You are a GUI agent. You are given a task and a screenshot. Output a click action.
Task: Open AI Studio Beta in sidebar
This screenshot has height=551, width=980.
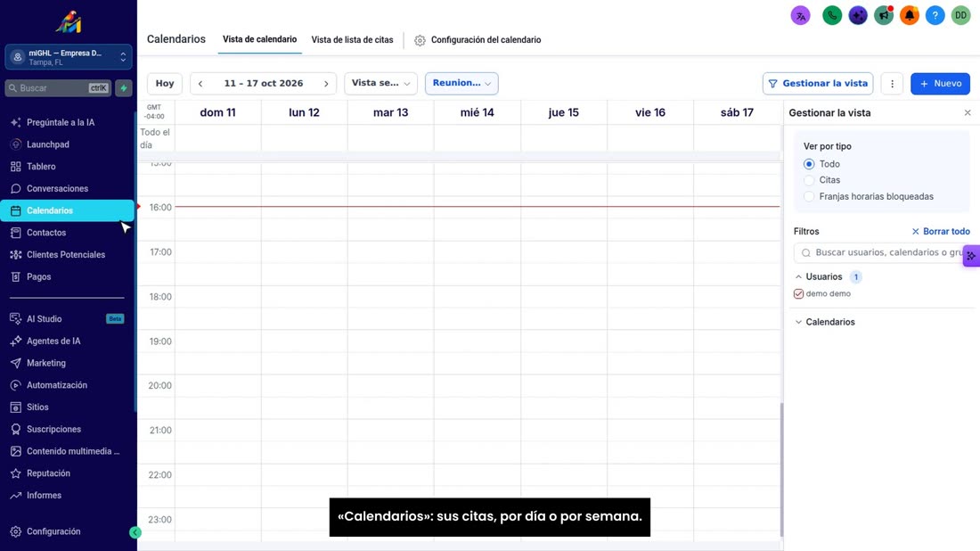pos(67,319)
